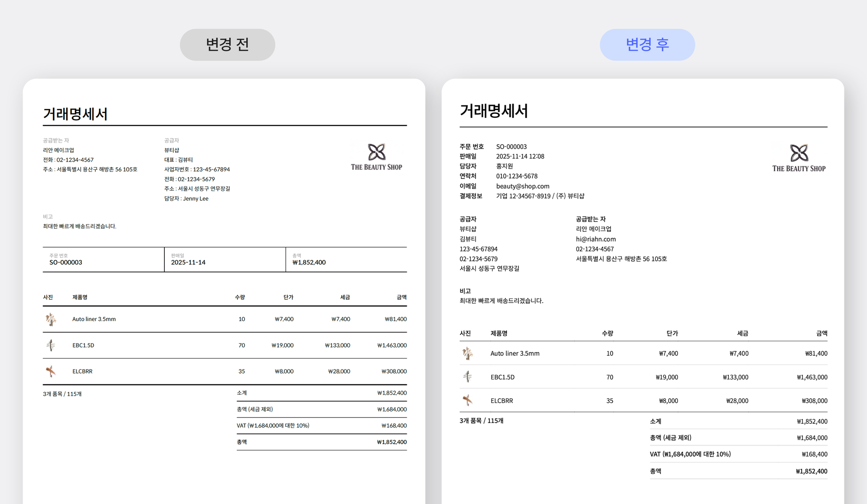This screenshot has height=504, width=867.
Task: Select the 변경 후 badge
Action: click(x=647, y=44)
